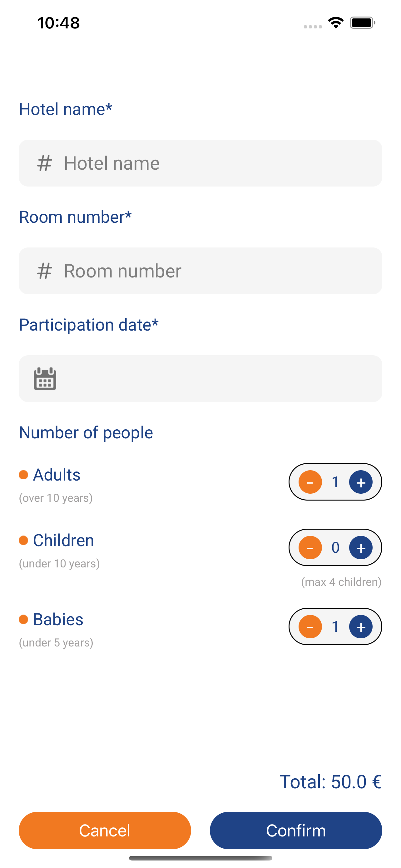This screenshot has width=401, height=868.
Task: Focus the Hotel name input field
Action: [x=200, y=163]
